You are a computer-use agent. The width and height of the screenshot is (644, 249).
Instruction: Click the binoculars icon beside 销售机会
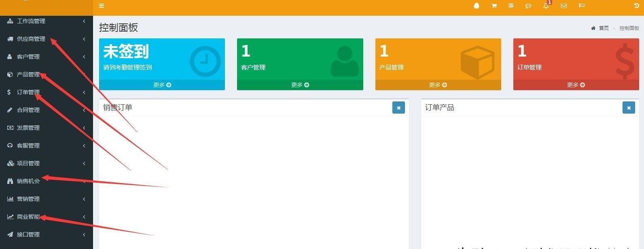[10, 181]
